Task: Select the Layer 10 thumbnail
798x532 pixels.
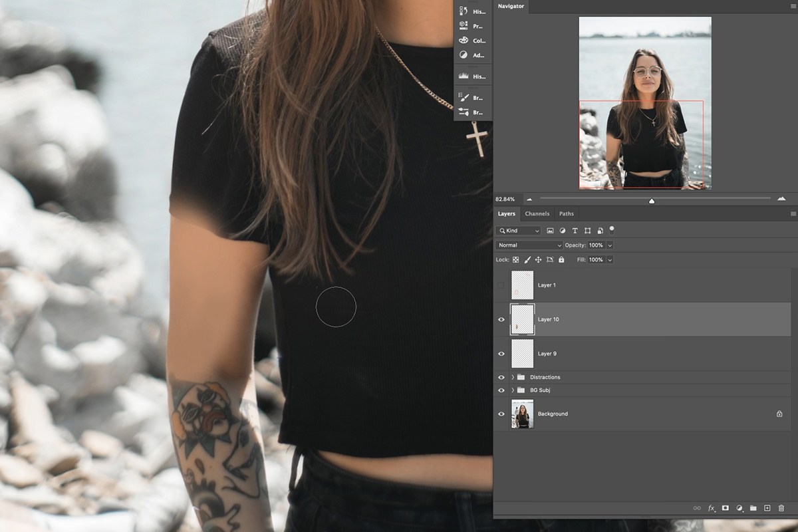Action: click(x=522, y=319)
